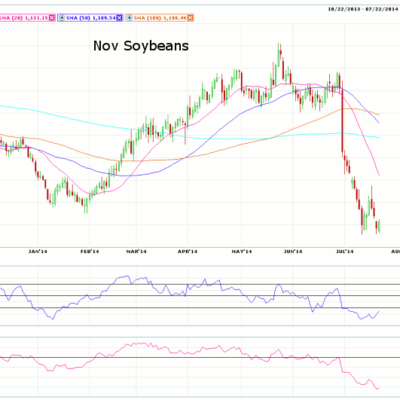Open settings icon of SMA (100) tag

(130, 18)
